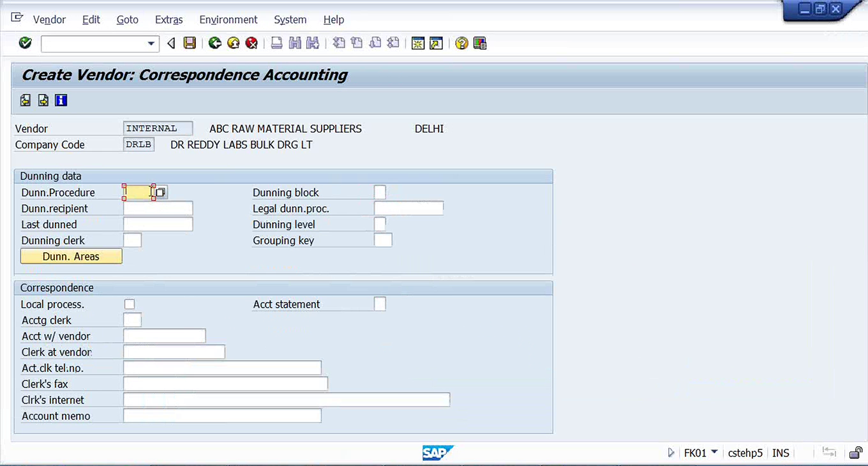The image size is (868, 466).
Task: Click the Dunning level field
Action: [380, 224]
